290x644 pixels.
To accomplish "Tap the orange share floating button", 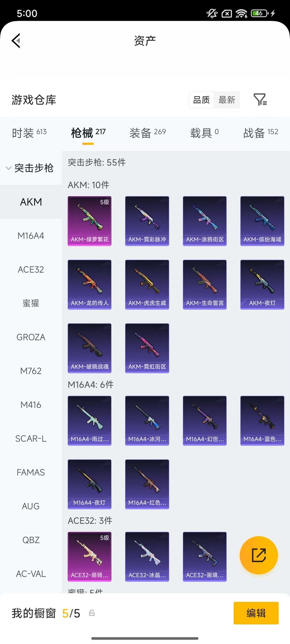I will [x=259, y=555].
